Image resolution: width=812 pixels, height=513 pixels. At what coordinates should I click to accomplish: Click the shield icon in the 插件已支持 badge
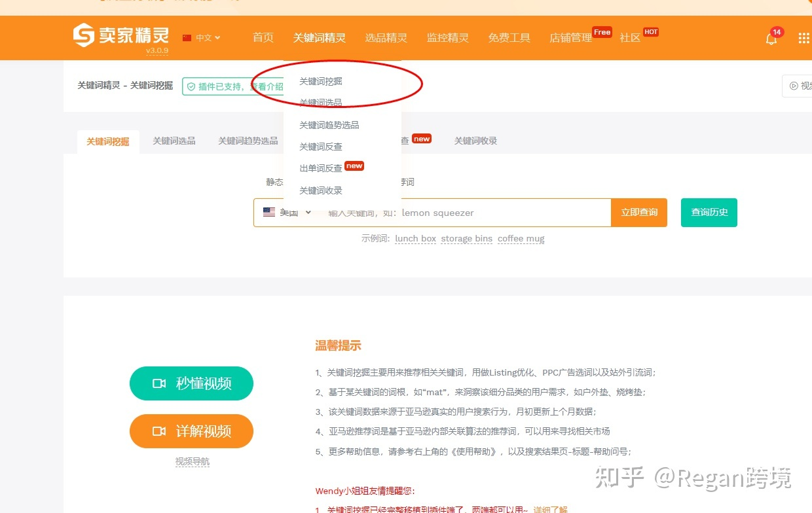pos(191,86)
